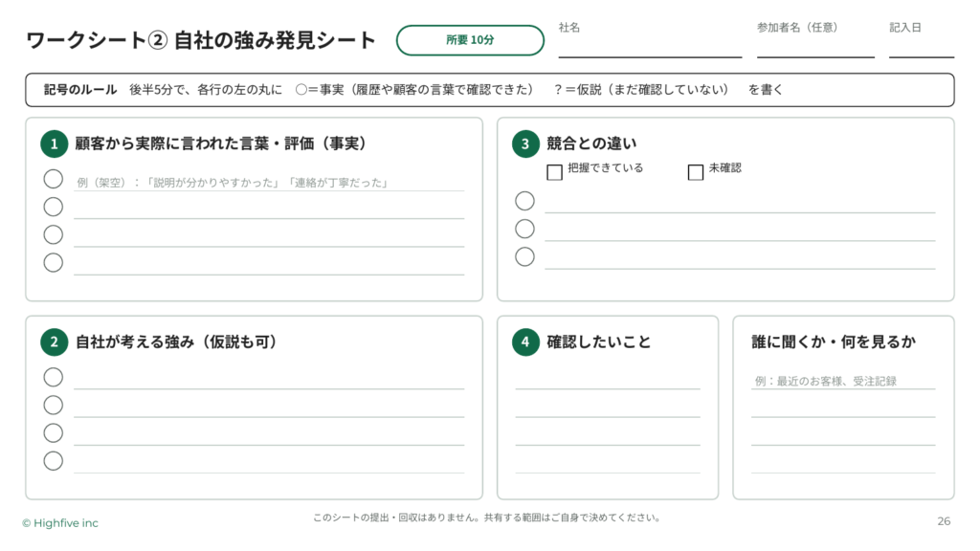Click the green number 2 section badge
Viewport: 980px width, 551px height.
pos(55,342)
